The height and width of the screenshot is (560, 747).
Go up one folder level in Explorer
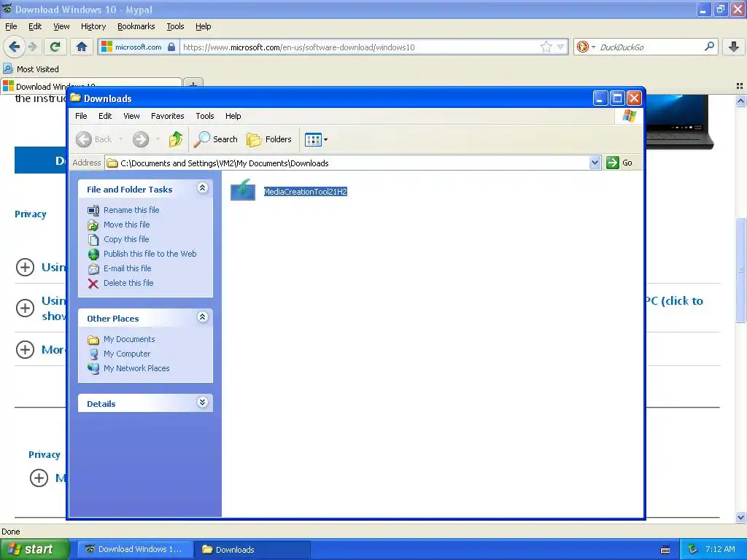[176, 139]
